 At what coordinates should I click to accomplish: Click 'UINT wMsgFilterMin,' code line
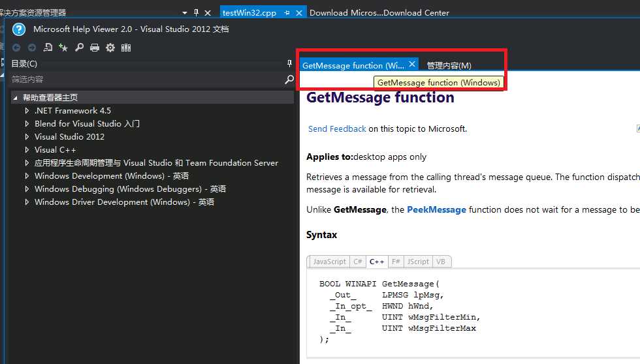[431, 317]
